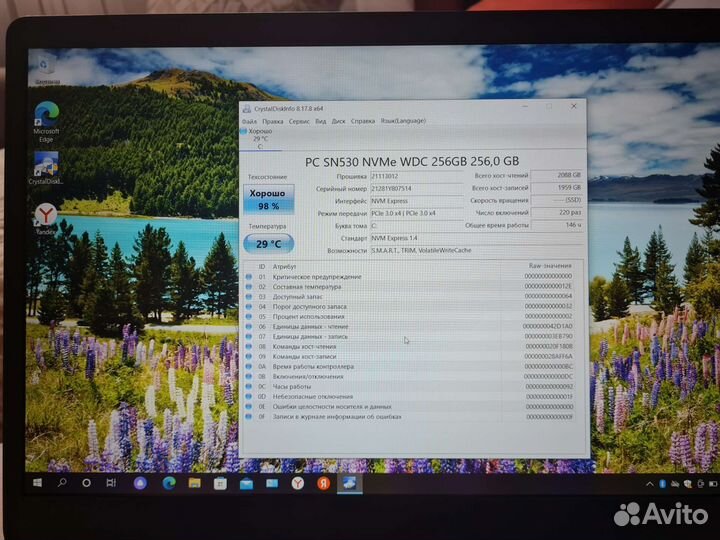This screenshot has width=720, height=540.
Task: Select the C: disk tab showing Хорошо 29 °C
Action: [260, 138]
